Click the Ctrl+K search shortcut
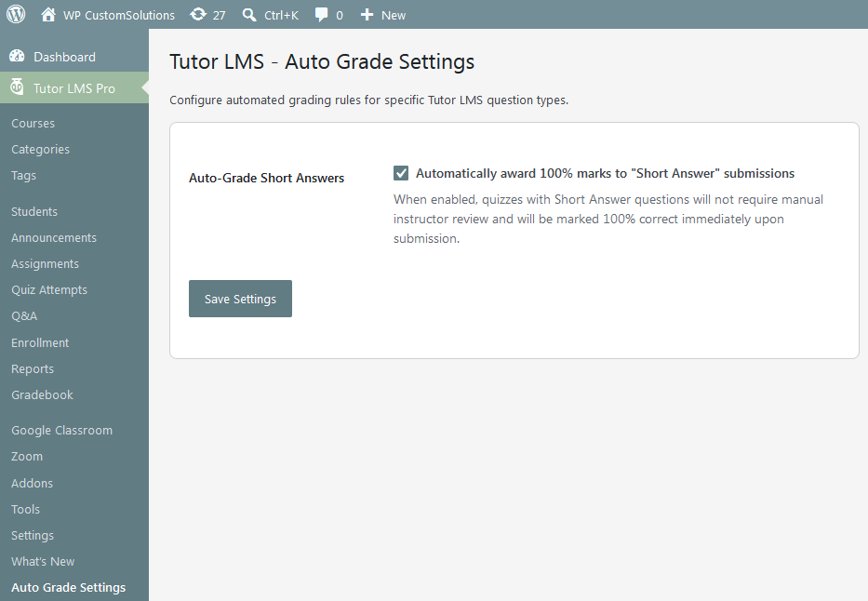868x601 pixels. [281, 16]
